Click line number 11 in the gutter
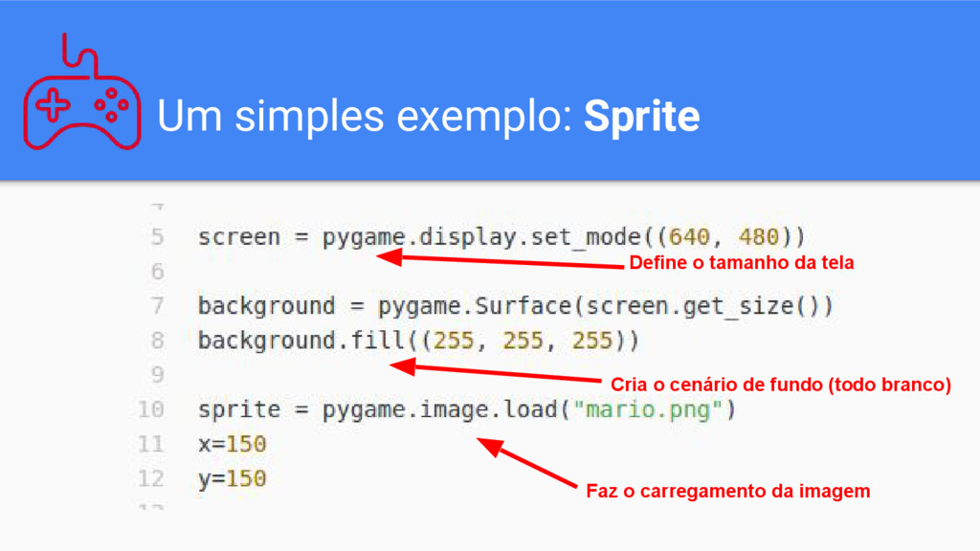The image size is (980, 551). click(150, 444)
